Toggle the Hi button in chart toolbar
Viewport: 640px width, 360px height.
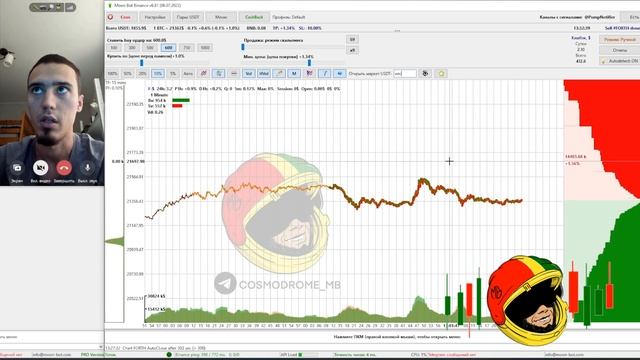coord(340,73)
